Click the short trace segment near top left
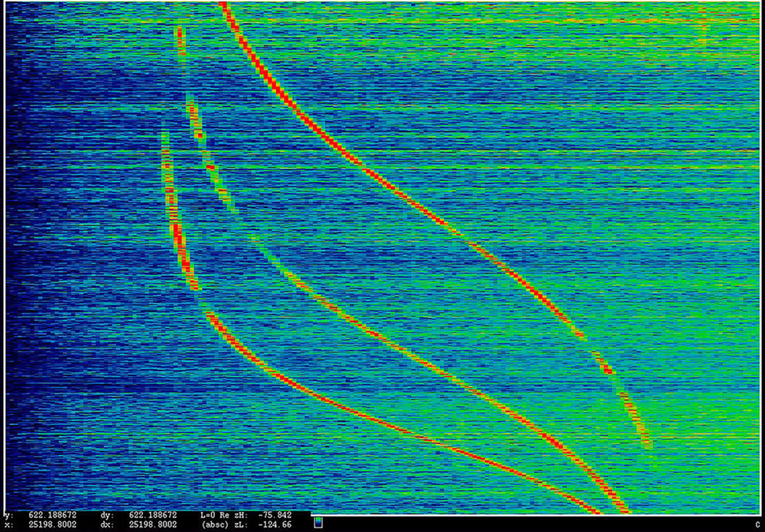The height and width of the screenshot is (532, 765). pos(180,38)
